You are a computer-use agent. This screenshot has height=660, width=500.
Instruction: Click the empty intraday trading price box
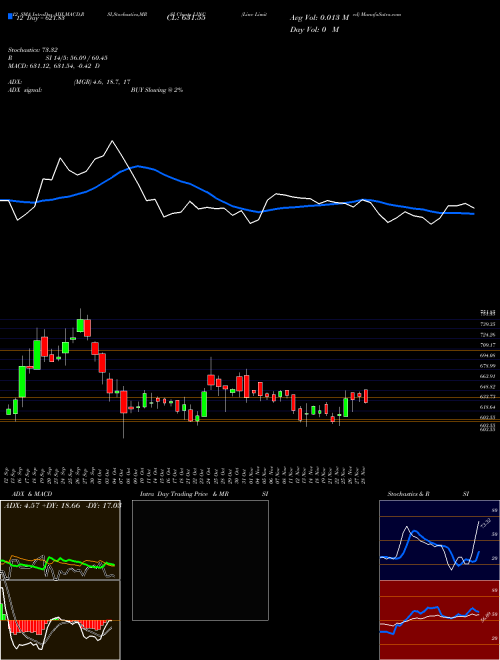click(x=200, y=560)
